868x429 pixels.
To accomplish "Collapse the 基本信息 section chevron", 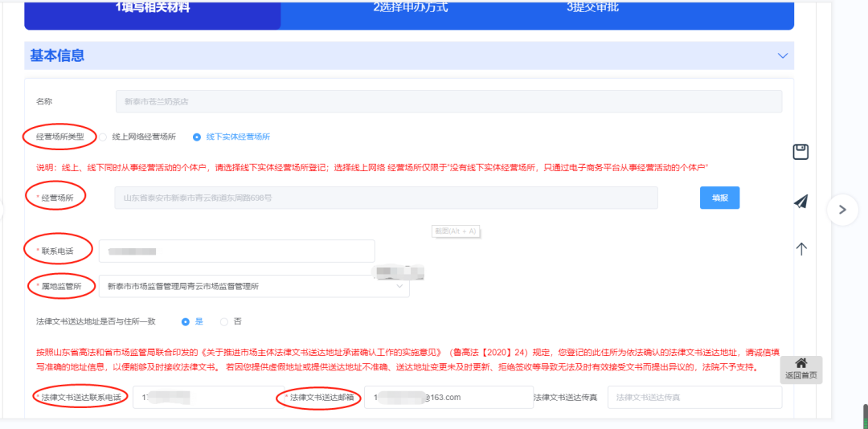I will [782, 56].
